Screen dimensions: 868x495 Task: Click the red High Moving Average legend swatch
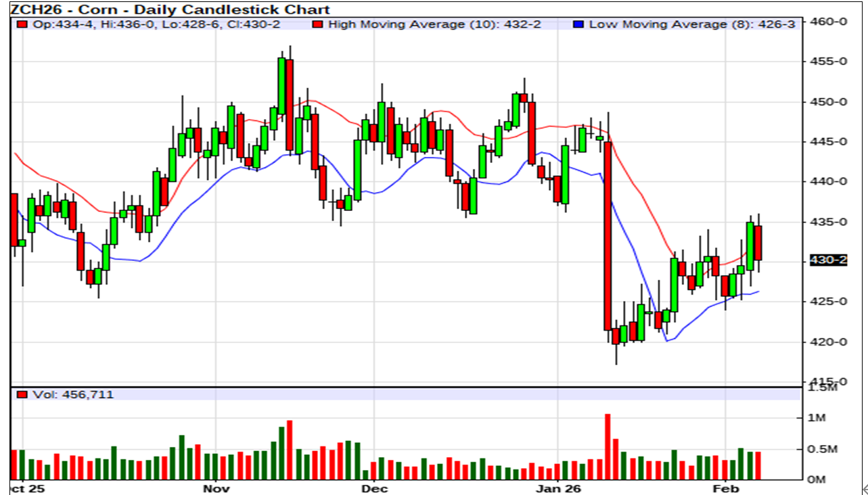(318, 25)
